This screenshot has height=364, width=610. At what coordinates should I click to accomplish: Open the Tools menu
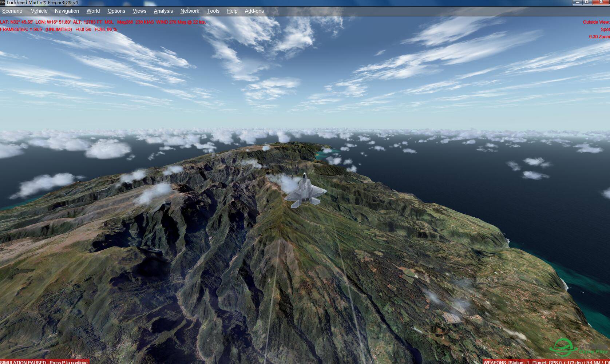coord(213,11)
